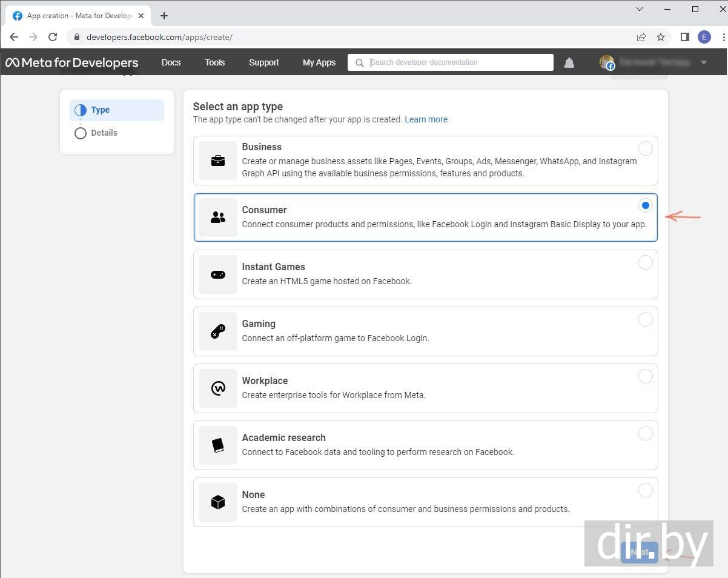
Task: Click the search magnifier icon
Action: [x=360, y=62]
